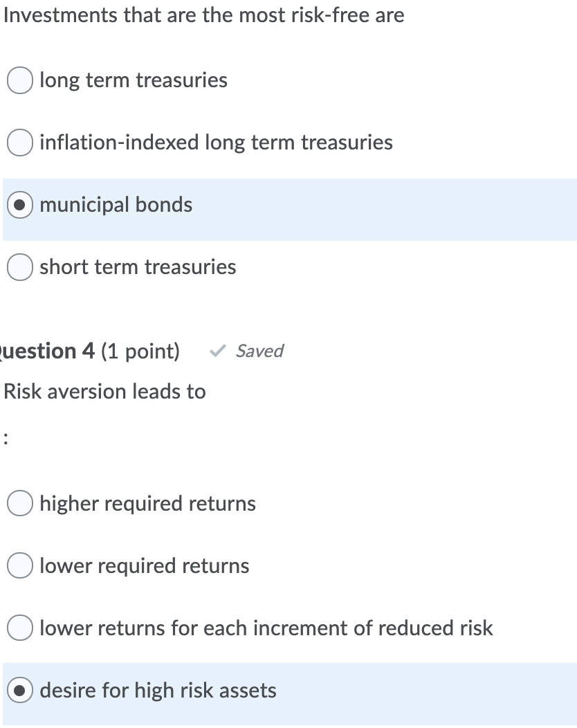This screenshot has width=577, height=728.
Task: Select the 'inflation-indexed long term treasuries' option
Action: coord(19,143)
